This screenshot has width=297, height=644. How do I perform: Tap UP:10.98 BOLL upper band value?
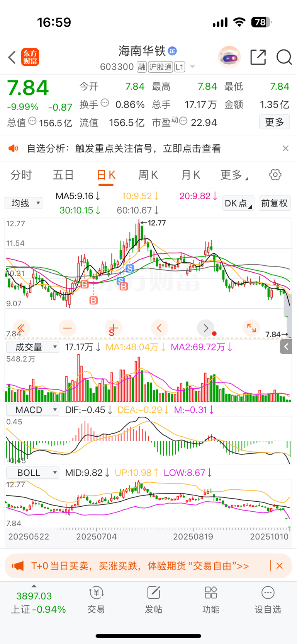tap(137, 473)
